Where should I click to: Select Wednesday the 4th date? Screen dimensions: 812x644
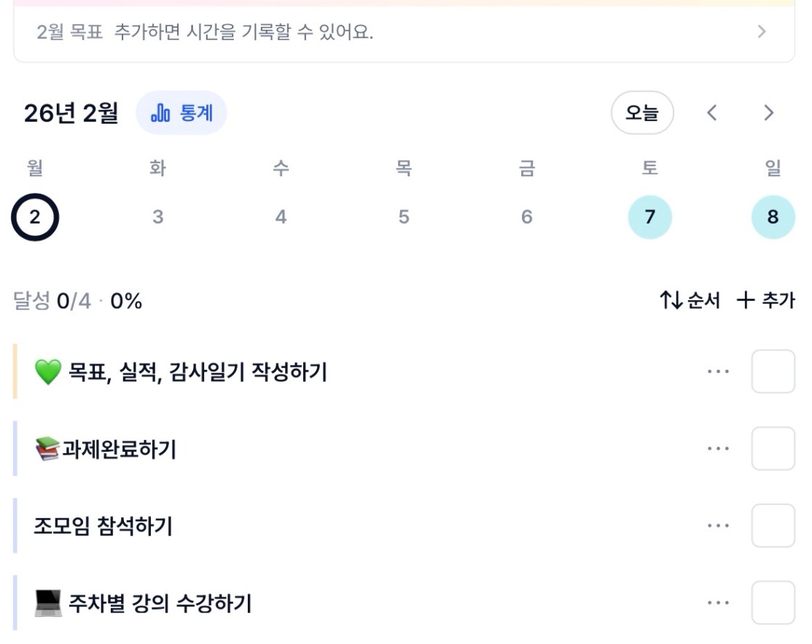click(281, 217)
